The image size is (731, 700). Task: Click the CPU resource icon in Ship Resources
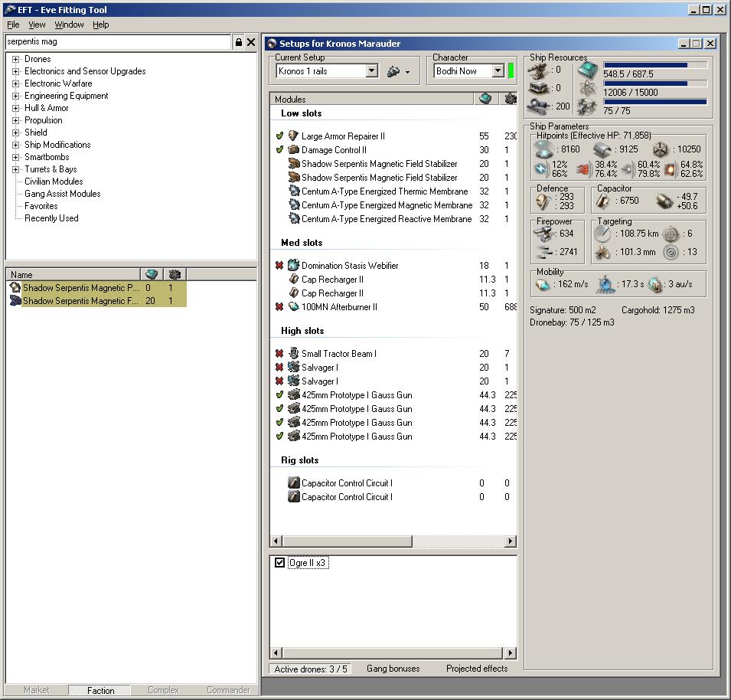pyautogui.click(x=587, y=70)
